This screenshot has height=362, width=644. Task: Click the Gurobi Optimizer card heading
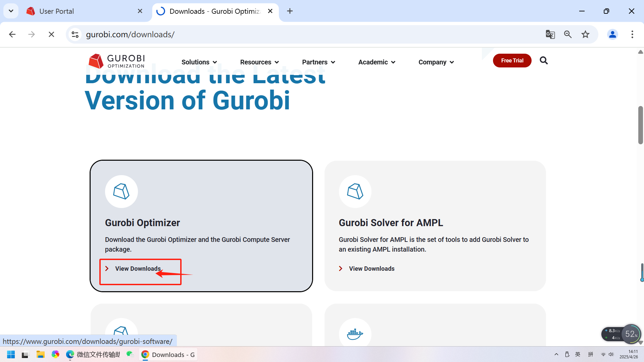click(142, 223)
